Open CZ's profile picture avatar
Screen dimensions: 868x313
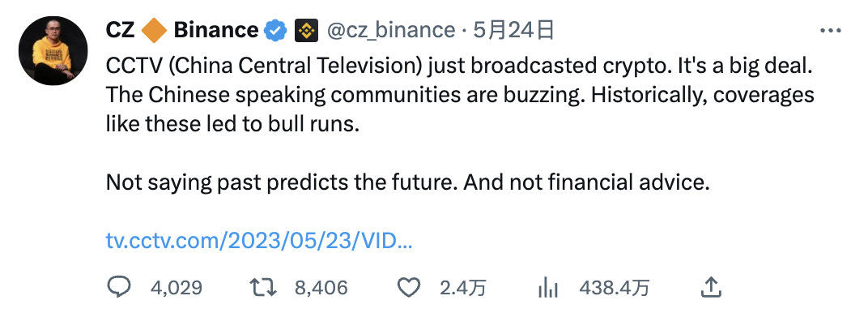click(x=53, y=50)
